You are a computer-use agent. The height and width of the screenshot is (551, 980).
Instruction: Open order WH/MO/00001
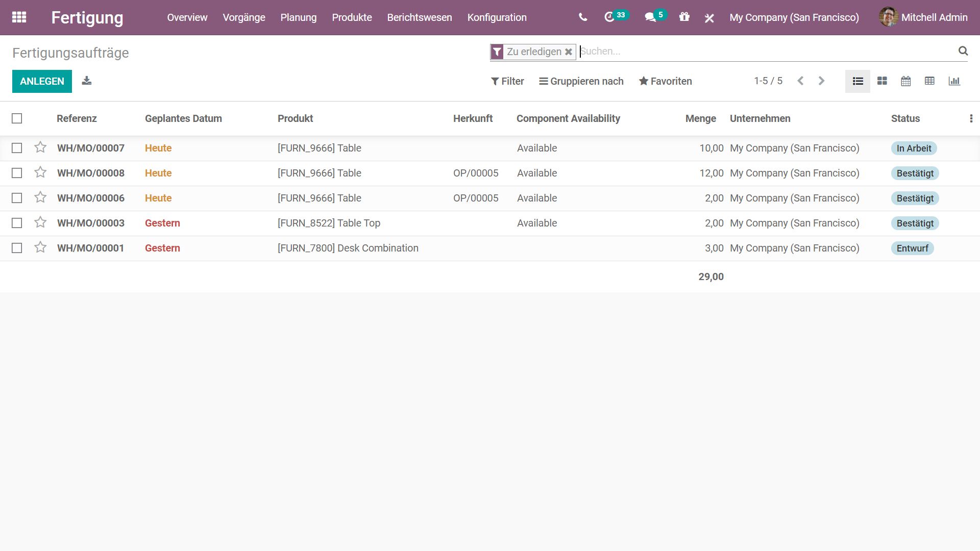(x=91, y=248)
